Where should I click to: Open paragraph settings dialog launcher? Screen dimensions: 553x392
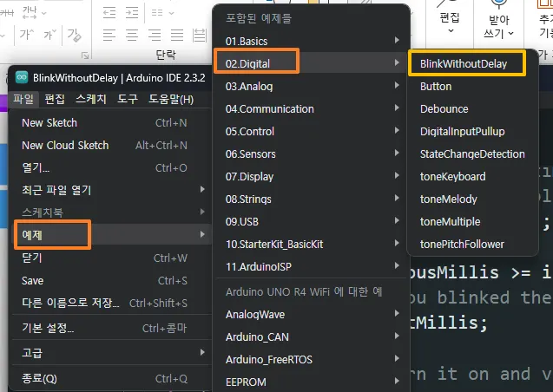coord(85,56)
